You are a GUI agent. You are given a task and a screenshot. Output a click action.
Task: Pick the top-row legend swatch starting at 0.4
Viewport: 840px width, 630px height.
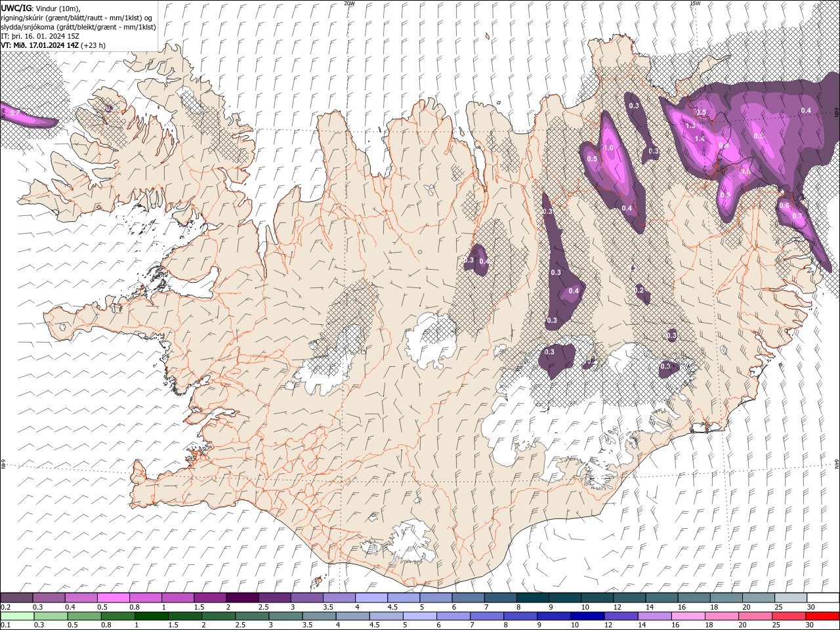81,598
